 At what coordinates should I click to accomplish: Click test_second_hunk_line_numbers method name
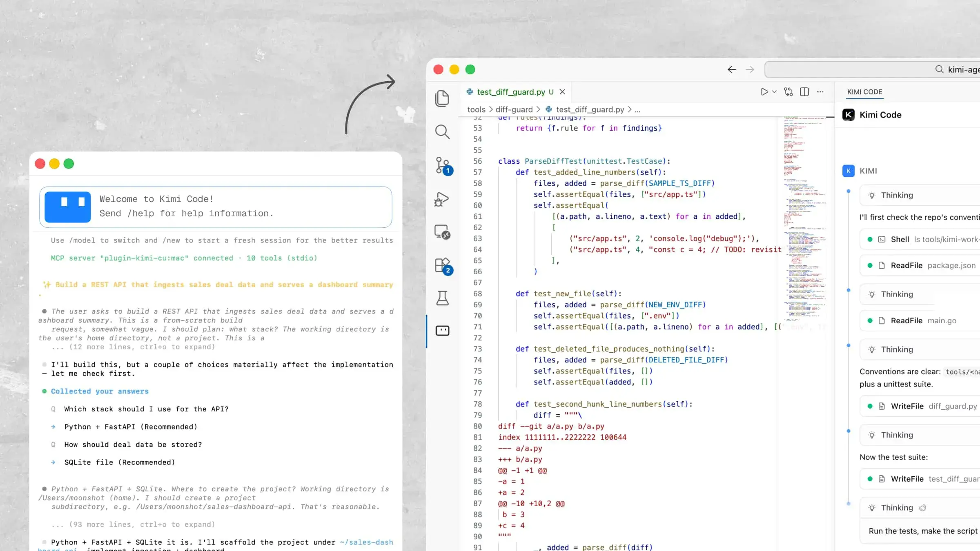point(597,404)
